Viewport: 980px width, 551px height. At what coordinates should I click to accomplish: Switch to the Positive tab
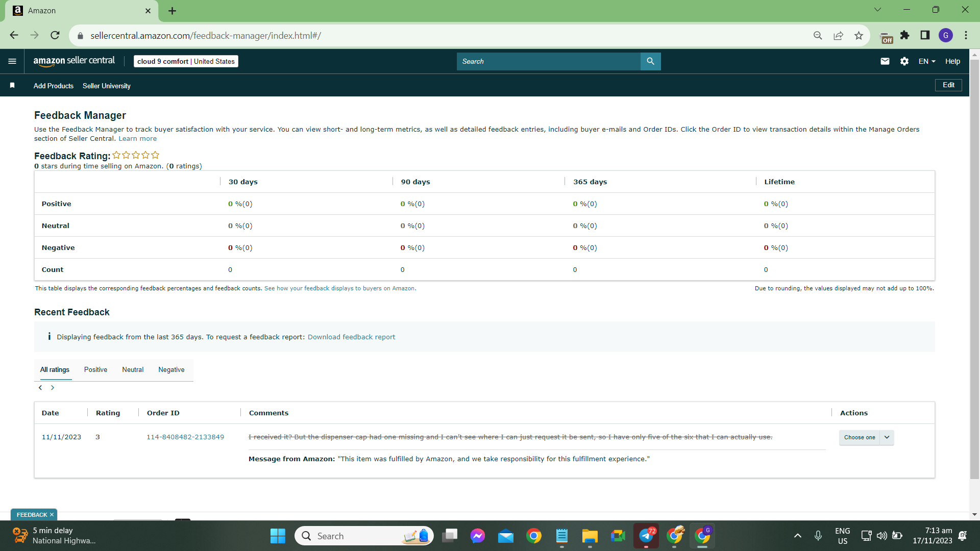(x=95, y=370)
